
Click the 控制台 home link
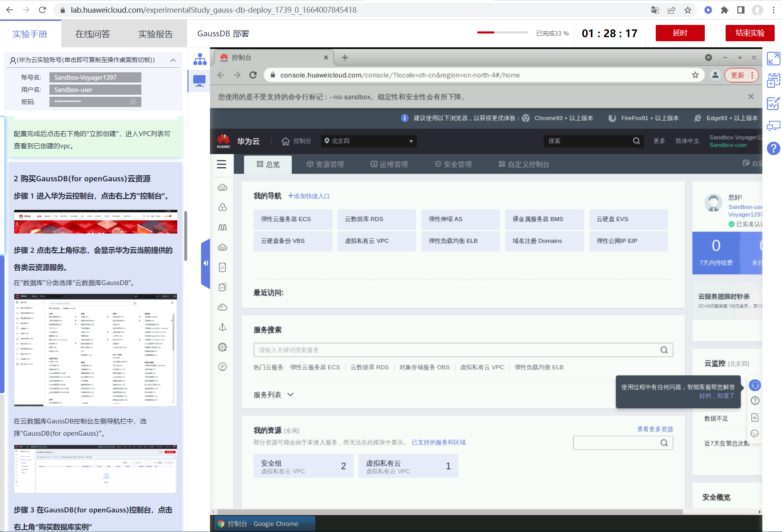point(296,141)
